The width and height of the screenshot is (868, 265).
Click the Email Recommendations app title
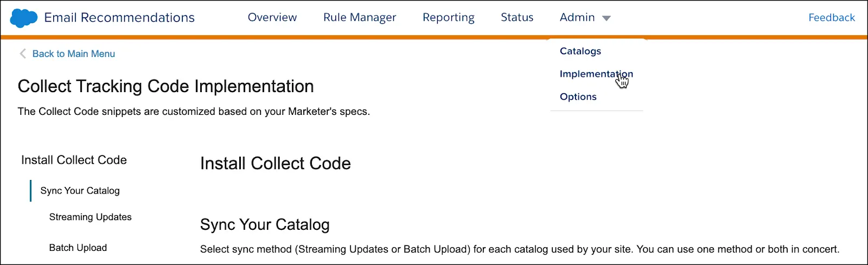point(119,17)
